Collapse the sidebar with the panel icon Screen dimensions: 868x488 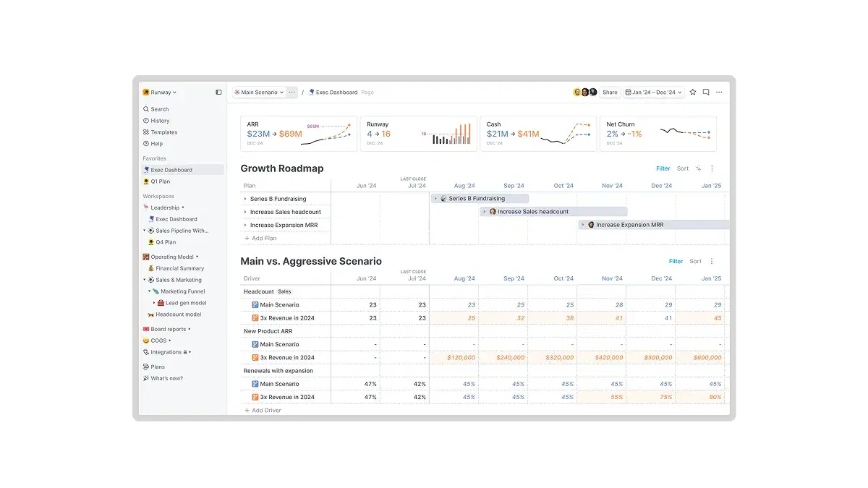[x=219, y=93]
